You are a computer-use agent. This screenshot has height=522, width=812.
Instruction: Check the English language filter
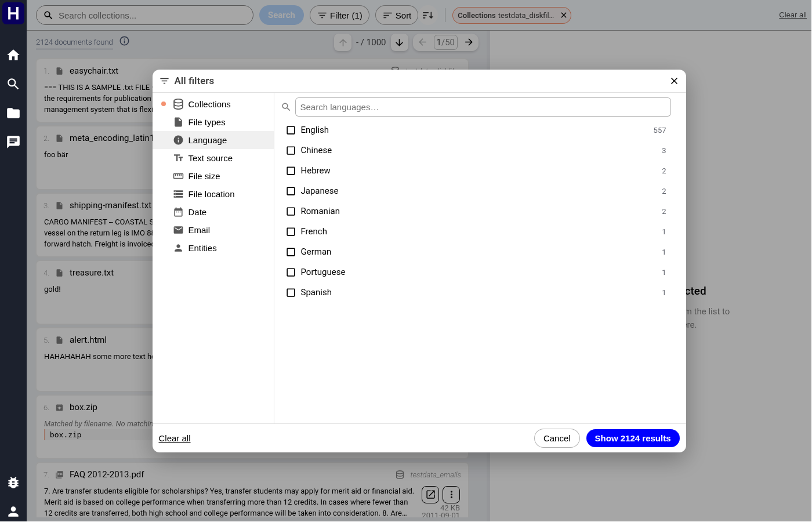[291, 130]
